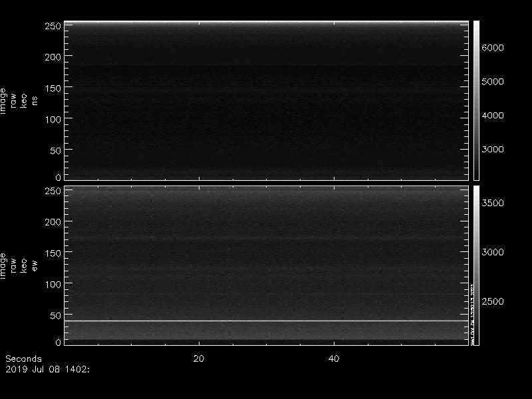Screen dimensions: 532x399
Task: Click the 200 y-axis tick of lower plot
Action: tap(53, 221)
